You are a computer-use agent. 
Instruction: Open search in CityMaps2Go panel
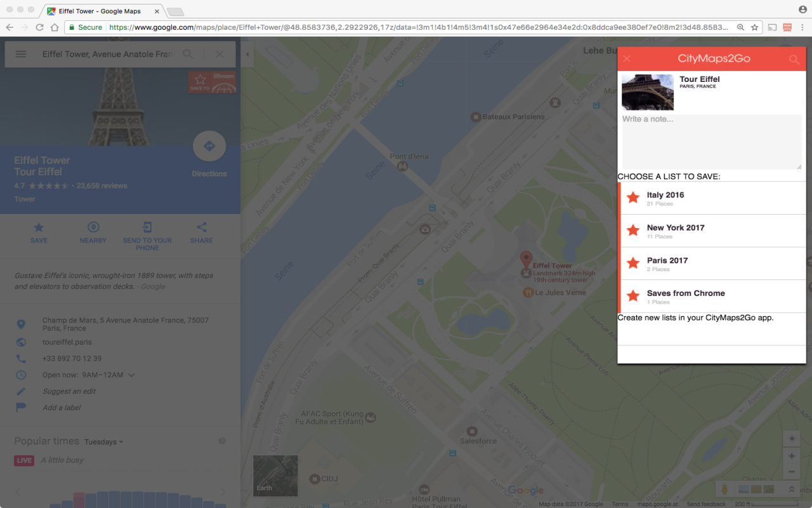pos(794,59)
